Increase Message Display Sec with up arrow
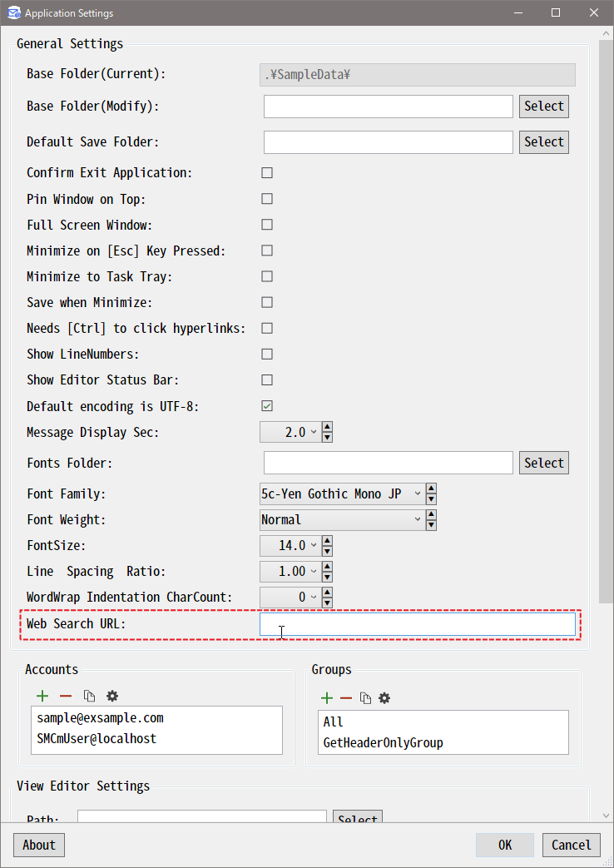The width and height of the screenshot is (614, 868). pos(327,427)
